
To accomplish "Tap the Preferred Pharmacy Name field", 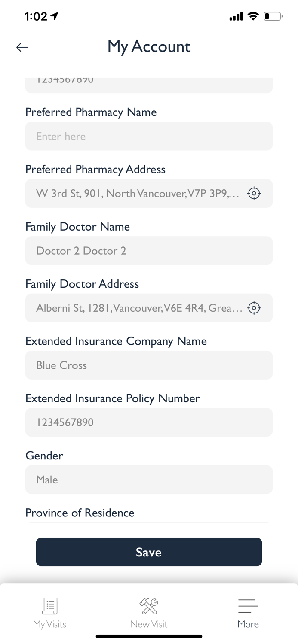I will (149, 136).
